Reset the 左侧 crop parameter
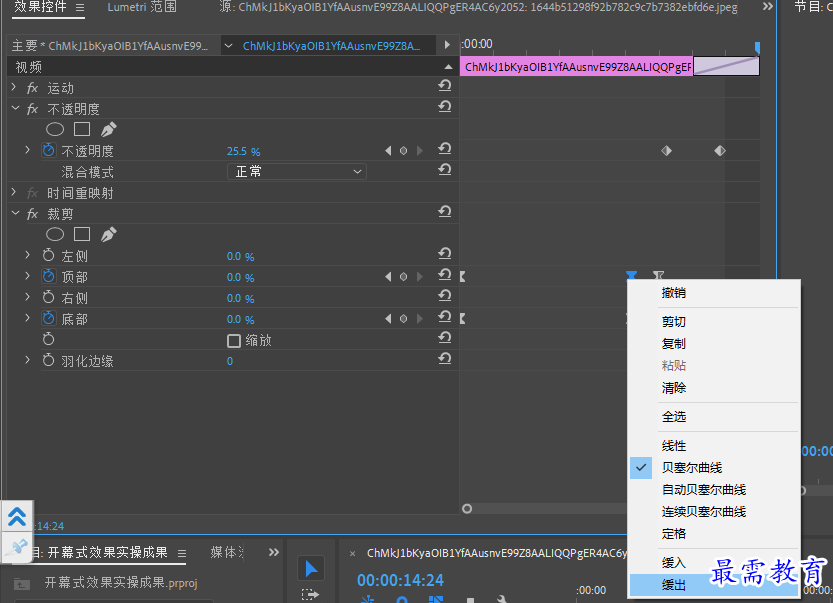Screen dimensions: 833x603 pyautogui.click(x=445, y=253)
